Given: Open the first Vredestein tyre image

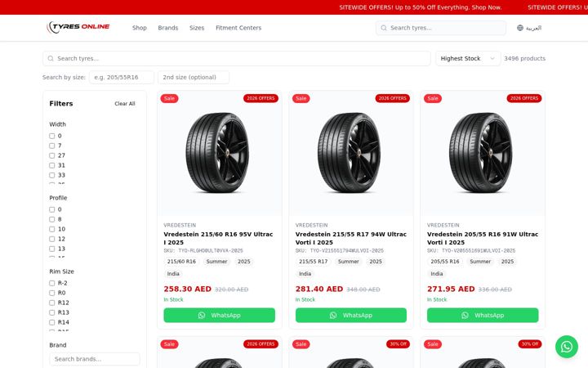Looking at the screenshot, I should 220,153.
